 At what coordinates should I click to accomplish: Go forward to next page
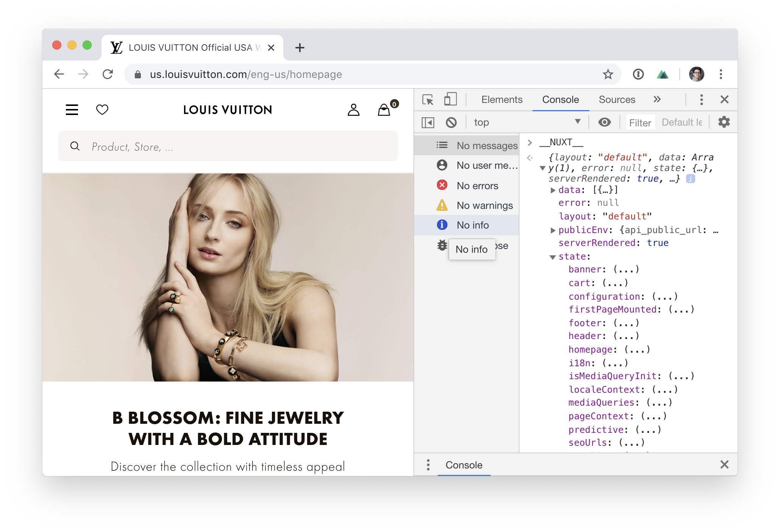coord(83,74)
